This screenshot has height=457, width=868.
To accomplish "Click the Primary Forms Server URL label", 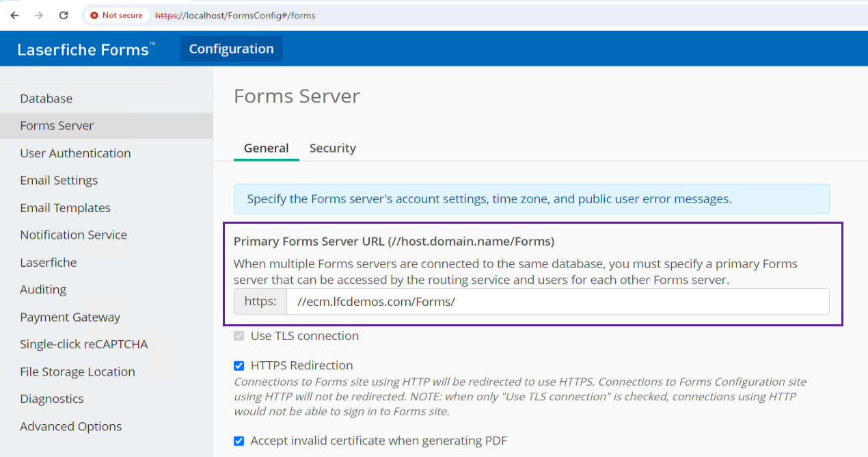I will point(394,241).
